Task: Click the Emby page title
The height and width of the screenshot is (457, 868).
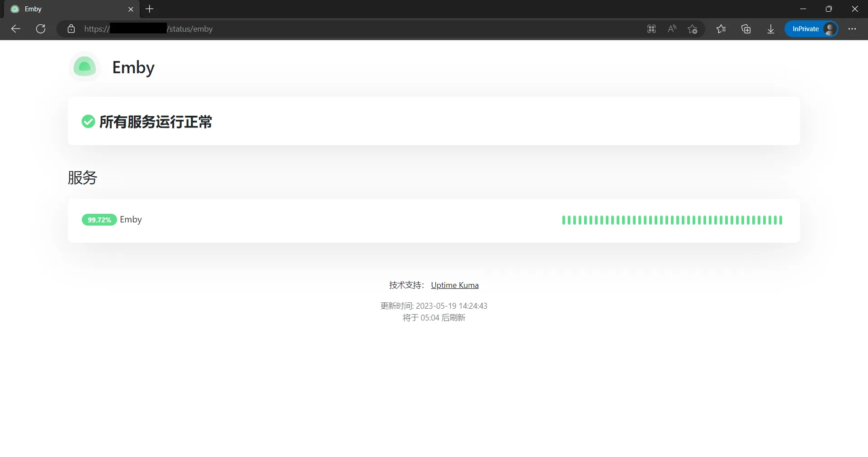Action: [x=133, y=67]
